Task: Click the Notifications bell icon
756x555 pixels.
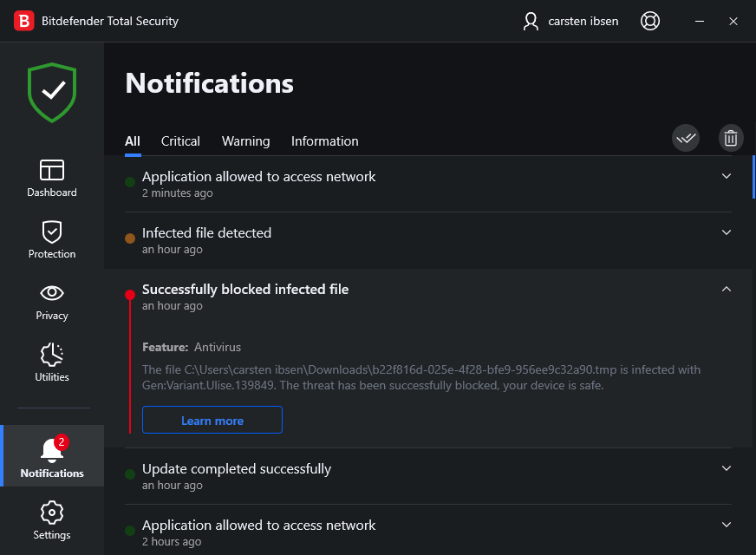Action: 52,451
